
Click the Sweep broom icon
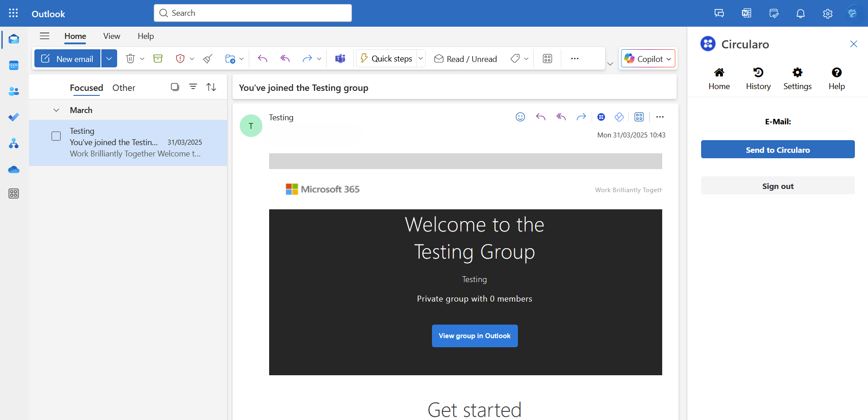pos(207,58)
